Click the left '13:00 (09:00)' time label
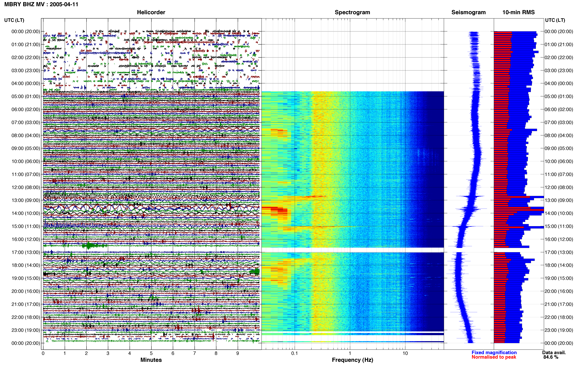Image resolution: width=588 pixels, height=368 pixels. pyautogui.click(x=26, y=200)
